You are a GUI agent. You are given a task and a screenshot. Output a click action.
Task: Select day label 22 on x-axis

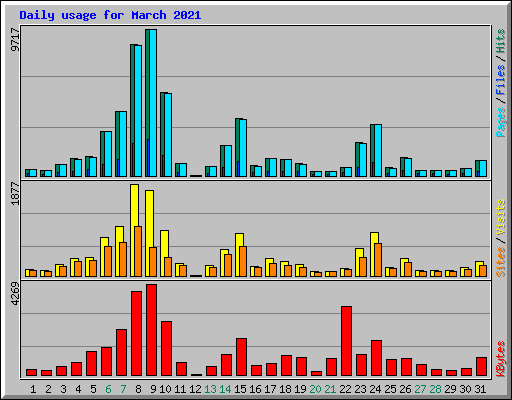point(345,389)
